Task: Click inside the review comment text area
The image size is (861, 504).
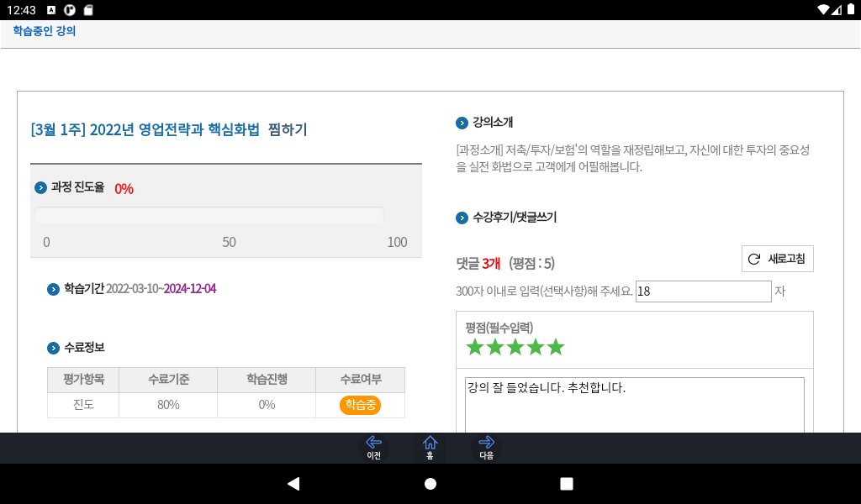Action: (635, 405)
